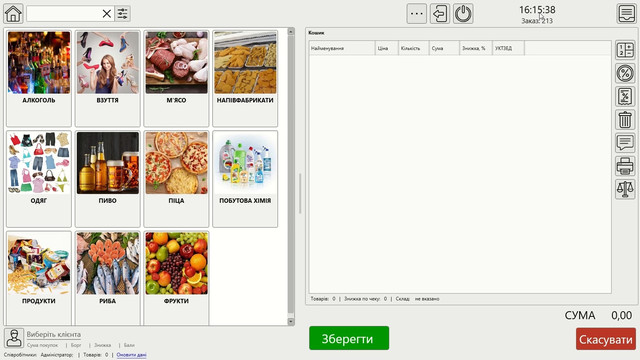The image size is (640, 360).
Task: Open НАПІВФАБРИКАТИ category tile
Action: coord(245,78)
